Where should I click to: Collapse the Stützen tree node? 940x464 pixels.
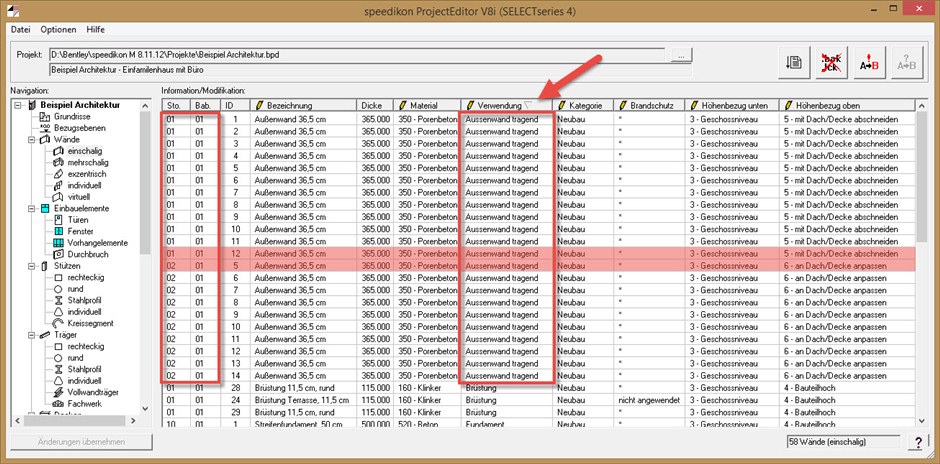point(31,266)
